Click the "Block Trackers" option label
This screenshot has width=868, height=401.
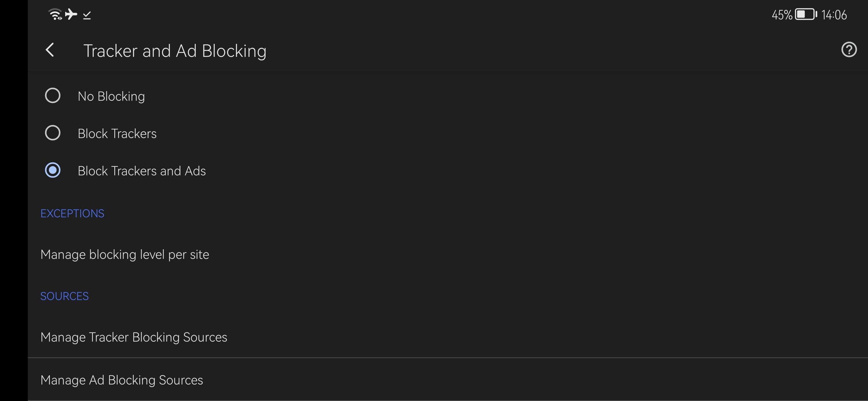[x=117, y=134]
